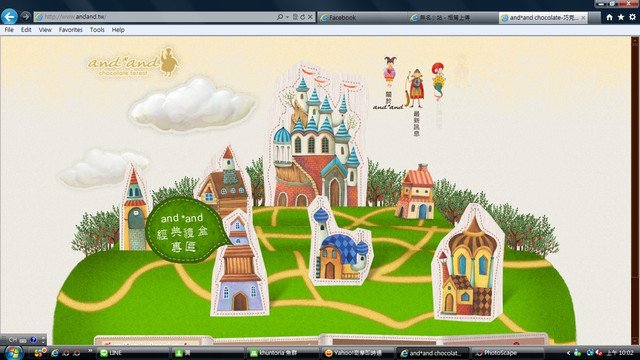The image size is (640, 360).
Task: Open the Favorites menu
Action: click(70, 30)
